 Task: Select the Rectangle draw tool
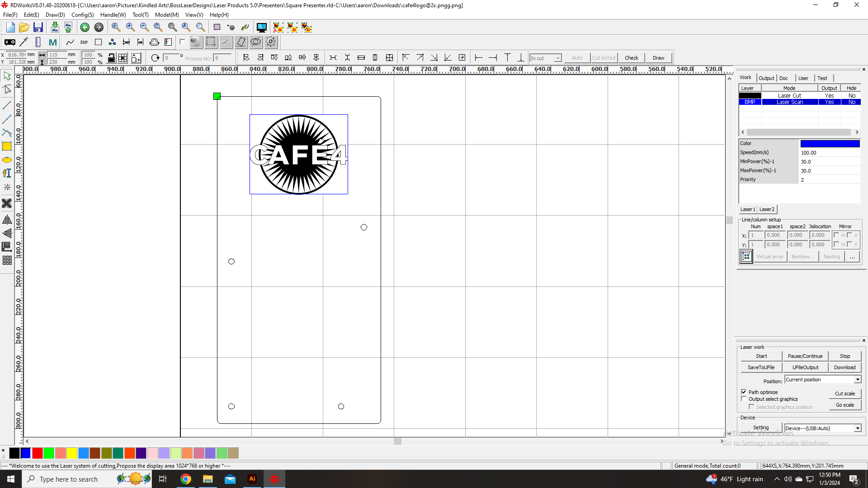coord(7,146)
